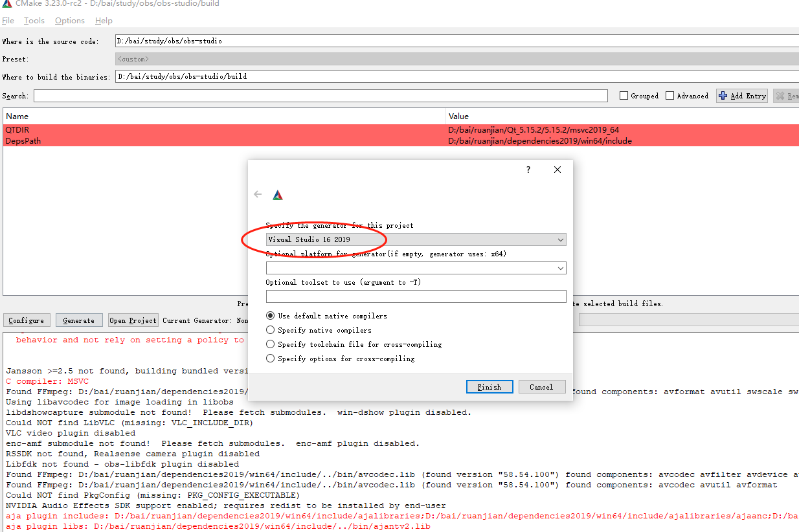The image size is (799, 532).
Task: Click the source code path field
Action: [x=456, y=41]
